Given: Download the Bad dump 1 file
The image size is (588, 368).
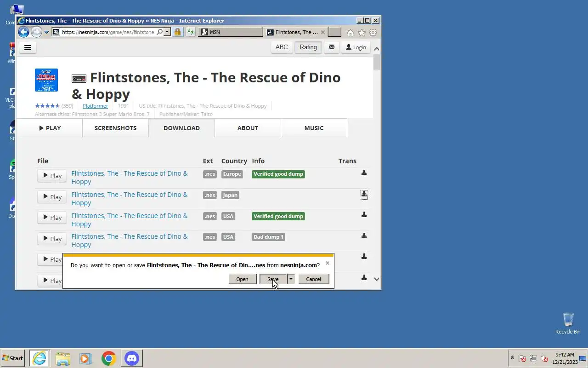Looking at the screenshot, I should 364,236.
